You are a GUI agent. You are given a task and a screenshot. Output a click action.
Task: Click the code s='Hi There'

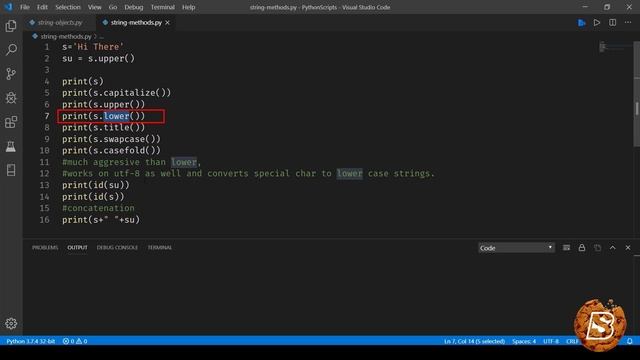point(93,47)
